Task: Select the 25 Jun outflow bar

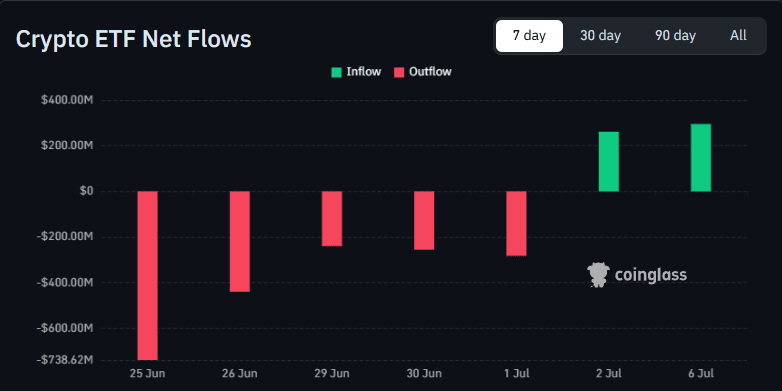Action: click(148, 275)
